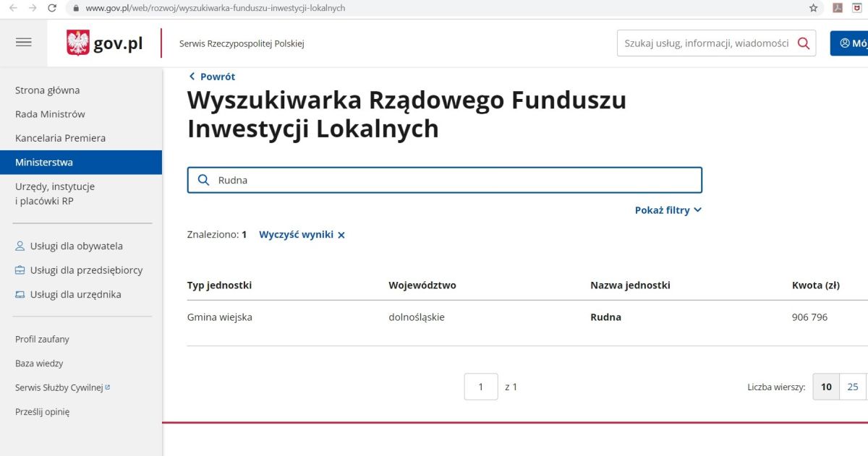Open the hamburger menu icon

tap(24, 43)
